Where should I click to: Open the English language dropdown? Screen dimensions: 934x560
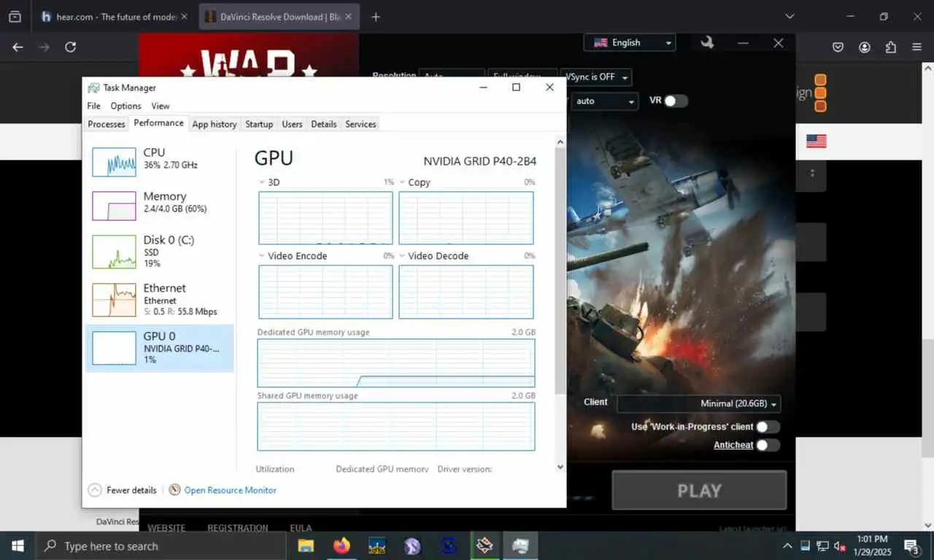pos(630,42)
